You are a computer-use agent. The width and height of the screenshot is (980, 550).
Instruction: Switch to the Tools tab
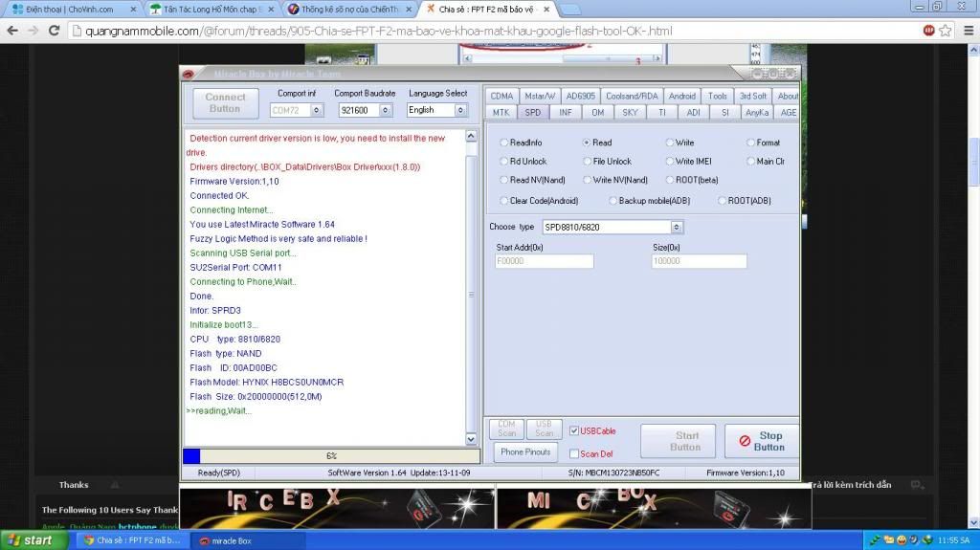(718, 96)
